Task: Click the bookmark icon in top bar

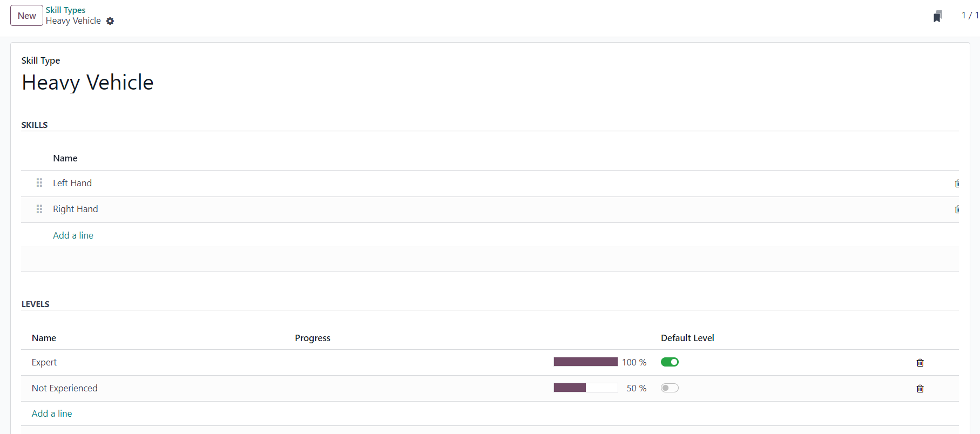Action: click(937, 17)
